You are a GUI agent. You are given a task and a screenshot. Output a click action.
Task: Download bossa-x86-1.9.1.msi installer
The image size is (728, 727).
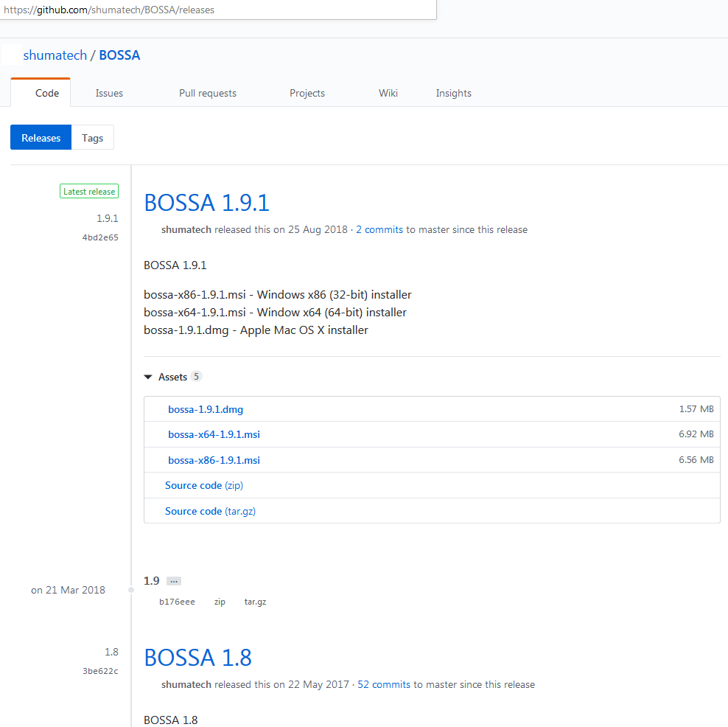tap(214, 460)
